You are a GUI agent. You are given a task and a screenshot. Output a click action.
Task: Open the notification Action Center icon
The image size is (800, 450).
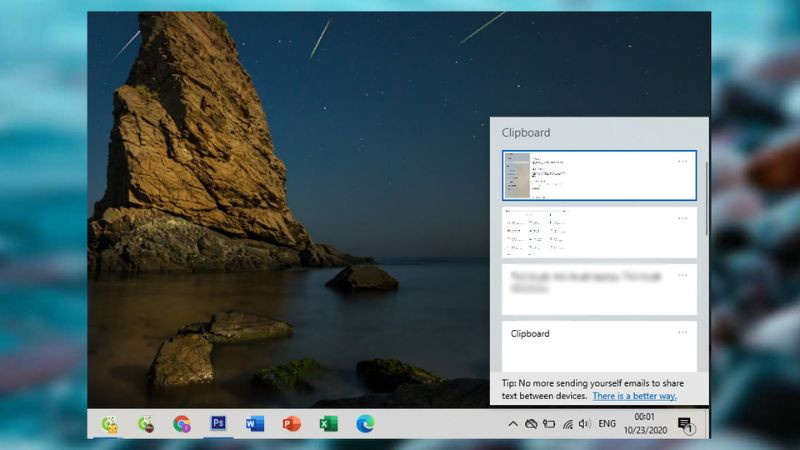coord(685,424)
